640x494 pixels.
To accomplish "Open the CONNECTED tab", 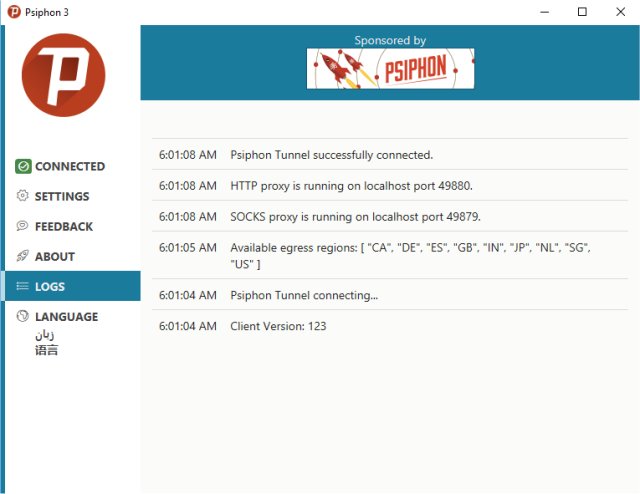I will click(x=73, y=166).
